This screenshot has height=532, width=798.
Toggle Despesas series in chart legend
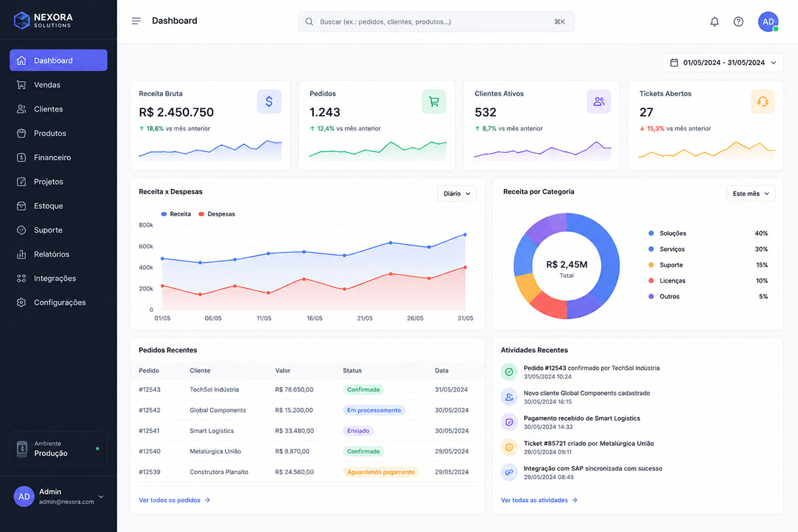pos(217,214)
